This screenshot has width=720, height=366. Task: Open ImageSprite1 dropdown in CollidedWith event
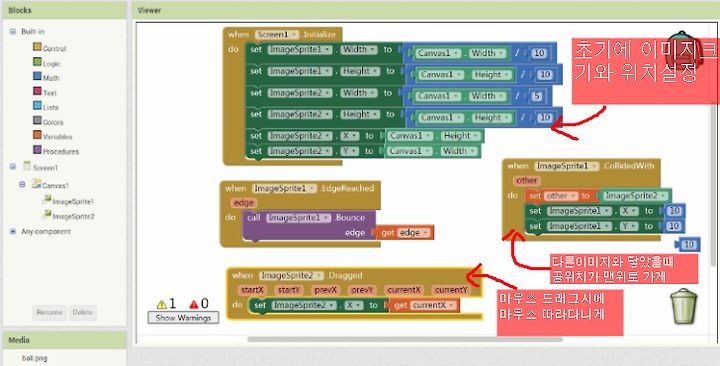tap(567, 166)
